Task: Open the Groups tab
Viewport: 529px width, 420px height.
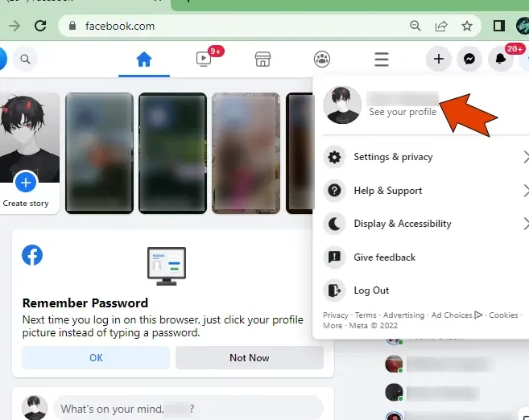Action: 322,60
